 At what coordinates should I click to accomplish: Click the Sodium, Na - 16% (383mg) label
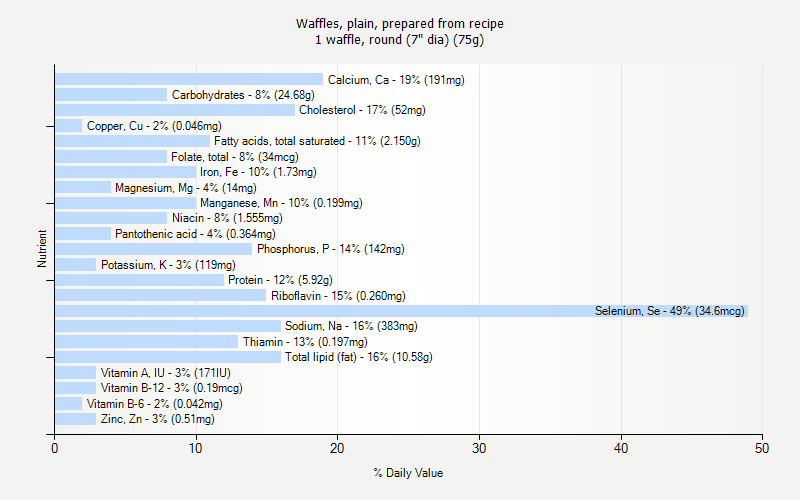click(x=351, y=326)
